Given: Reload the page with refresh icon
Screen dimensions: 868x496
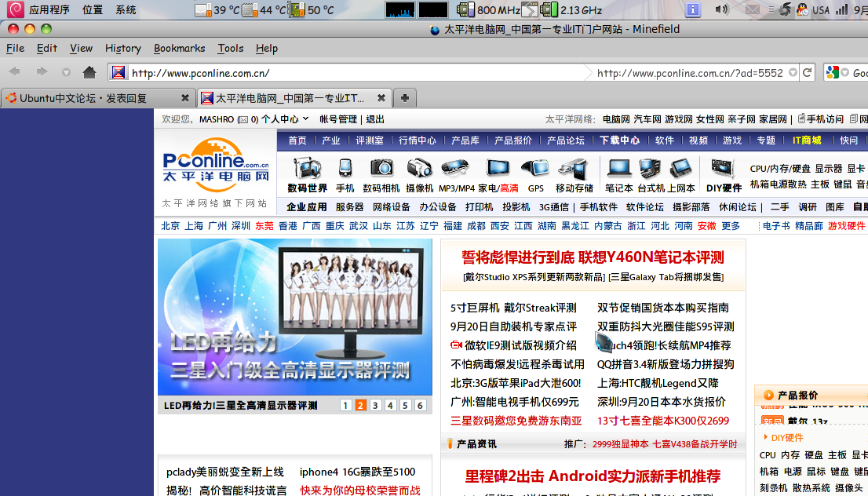Looking at the screenshot, I should (x=807, y=72).
